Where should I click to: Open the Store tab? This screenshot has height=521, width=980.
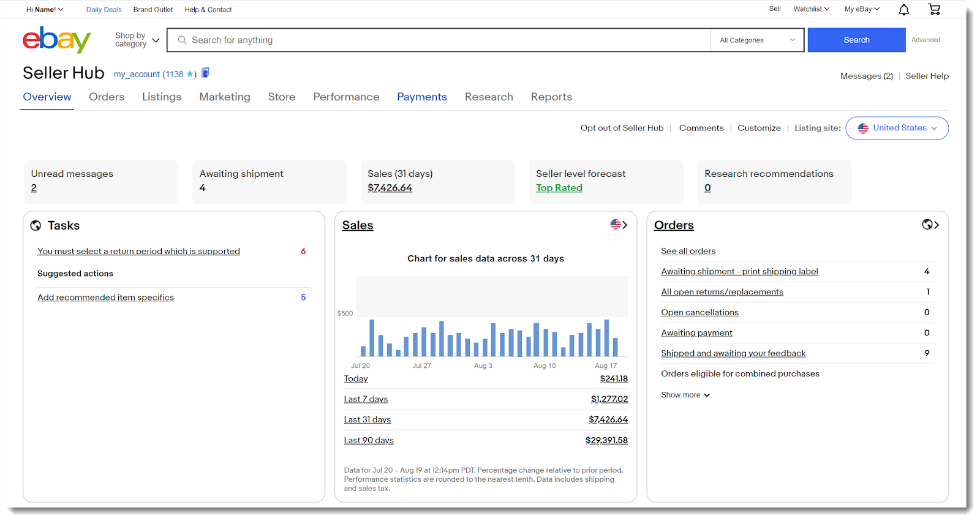(x=282, y=97)
